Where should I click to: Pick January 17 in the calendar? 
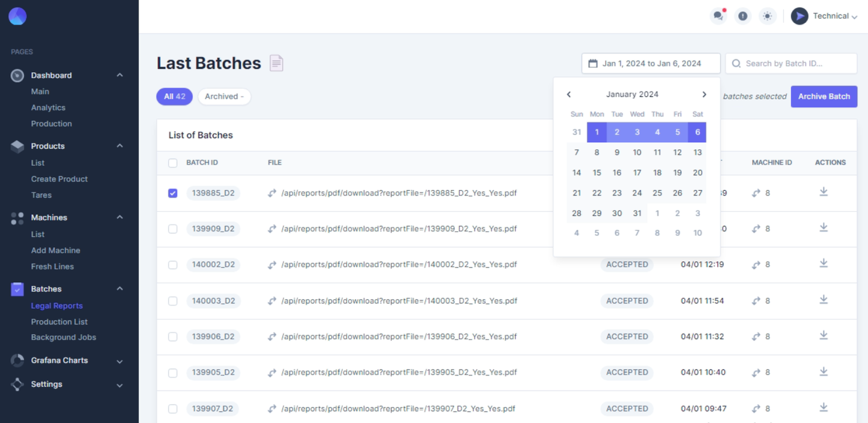pos(637,173)
